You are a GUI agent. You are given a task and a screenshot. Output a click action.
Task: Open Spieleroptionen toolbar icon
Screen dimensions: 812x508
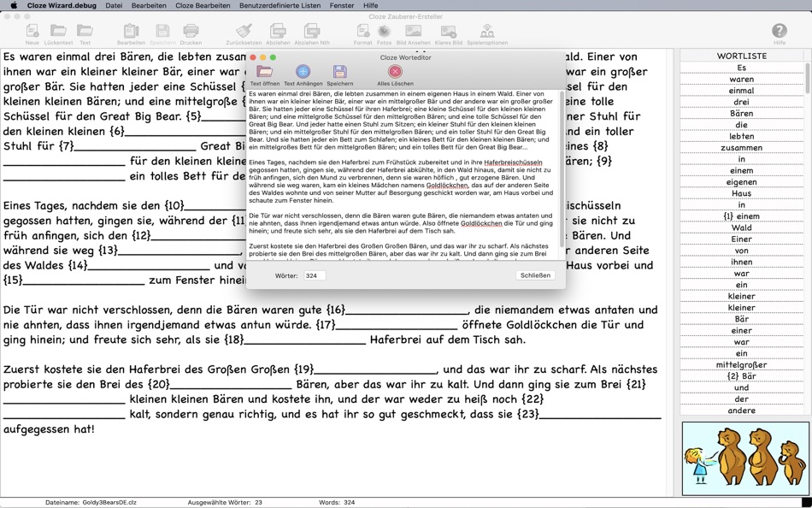click(x=487, y=31)
